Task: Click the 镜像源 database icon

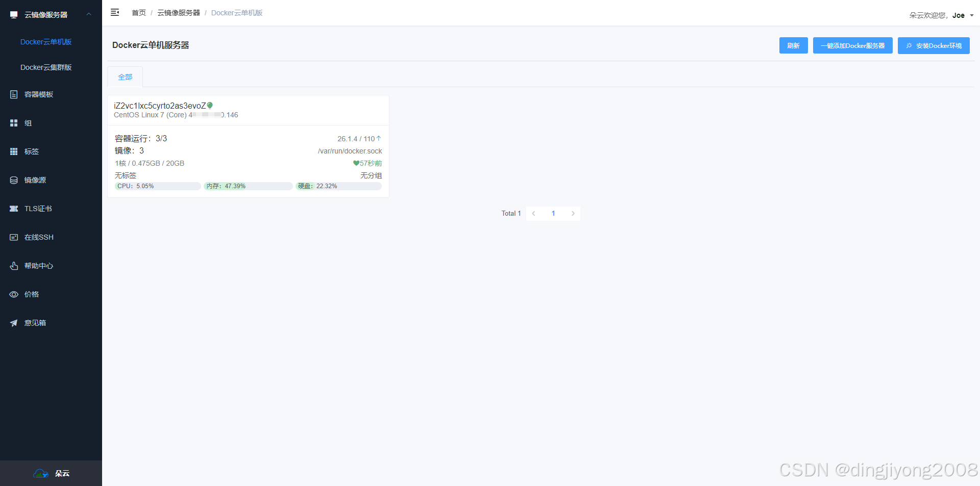Action: tap(14, 180)
